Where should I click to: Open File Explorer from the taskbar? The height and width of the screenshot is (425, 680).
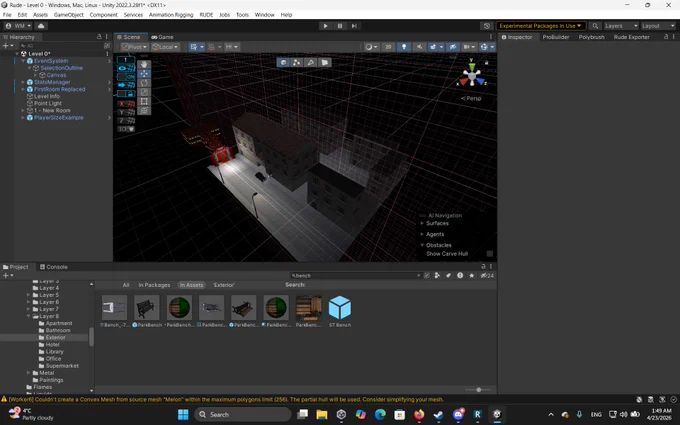tap(321, 415)
